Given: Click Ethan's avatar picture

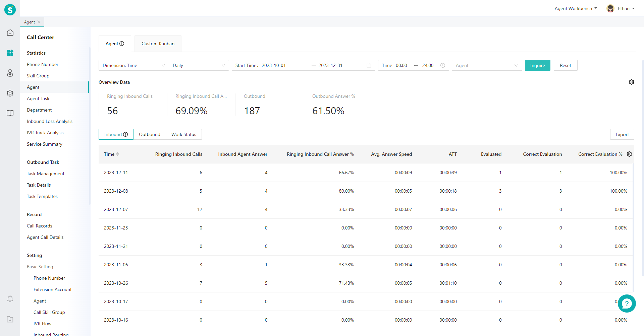Looking at the screenshot, I should [610, 8].
